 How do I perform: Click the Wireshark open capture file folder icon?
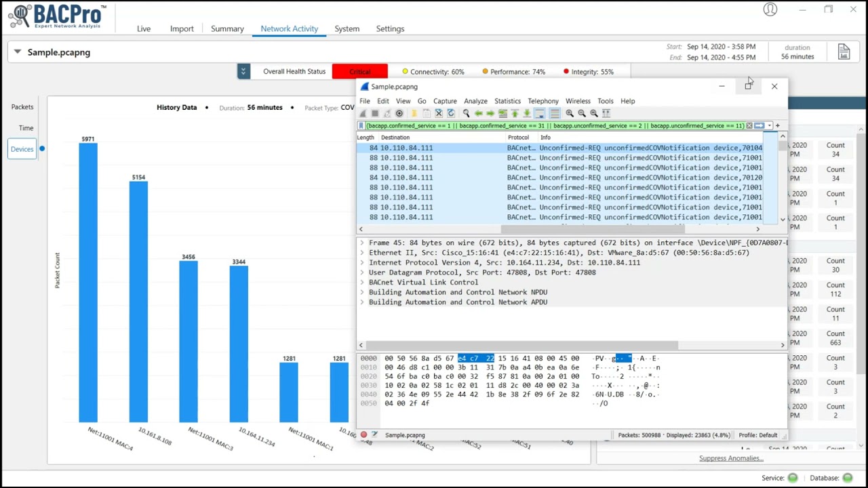coord(414,113)
